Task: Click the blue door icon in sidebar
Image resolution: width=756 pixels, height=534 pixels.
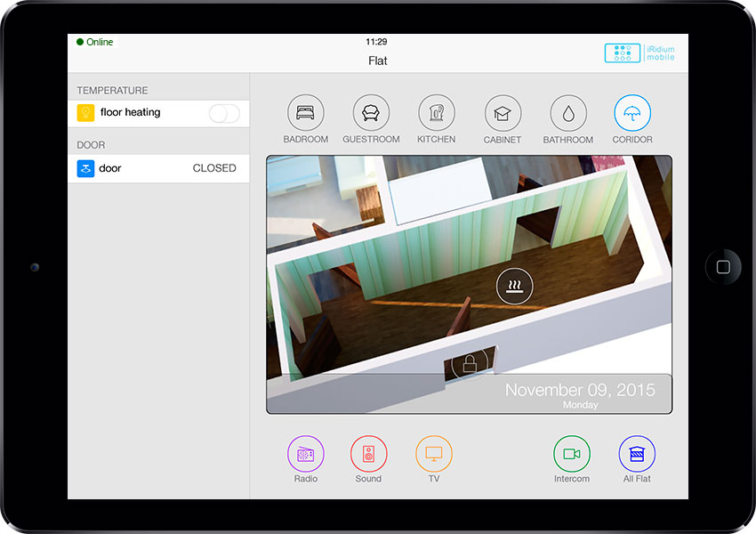Action: pyautogui.click(x=85, y=168)
